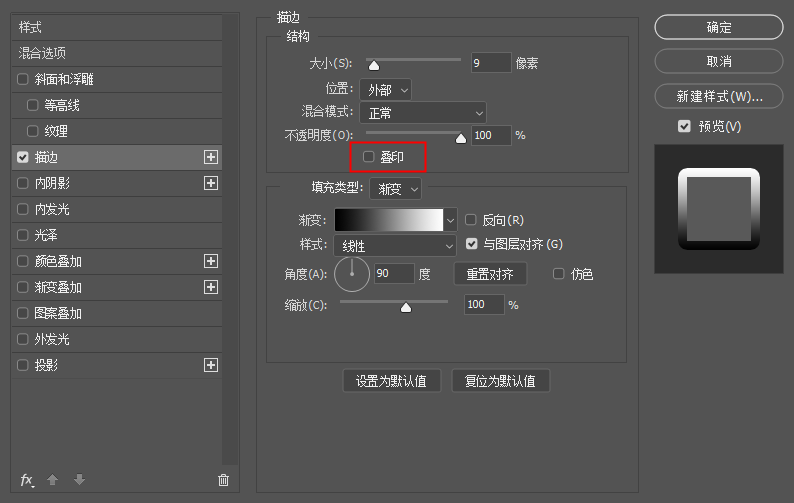
Task: Click the 设置为默认值 button
Action: [x=391, y=380]
